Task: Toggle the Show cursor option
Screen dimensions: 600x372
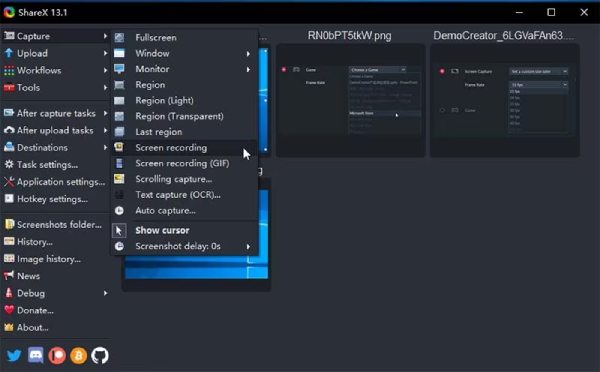Action: pos(185,230)
